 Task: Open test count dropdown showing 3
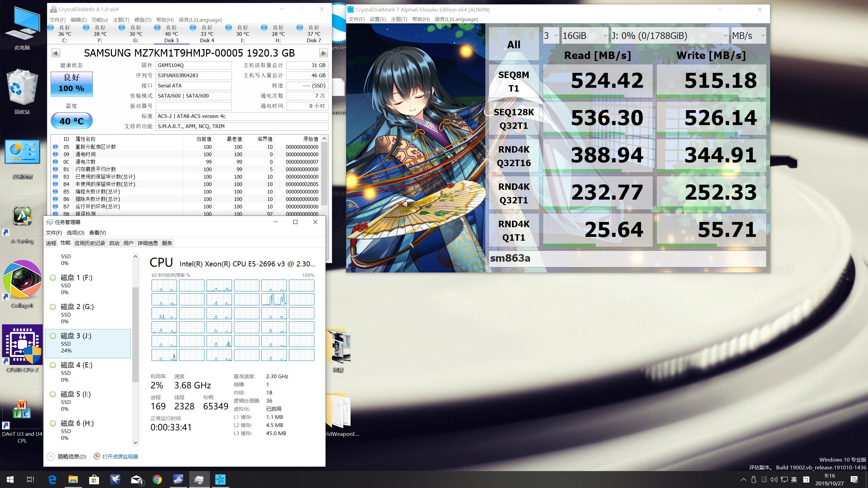pyautogui.click(x=551, y=36)
